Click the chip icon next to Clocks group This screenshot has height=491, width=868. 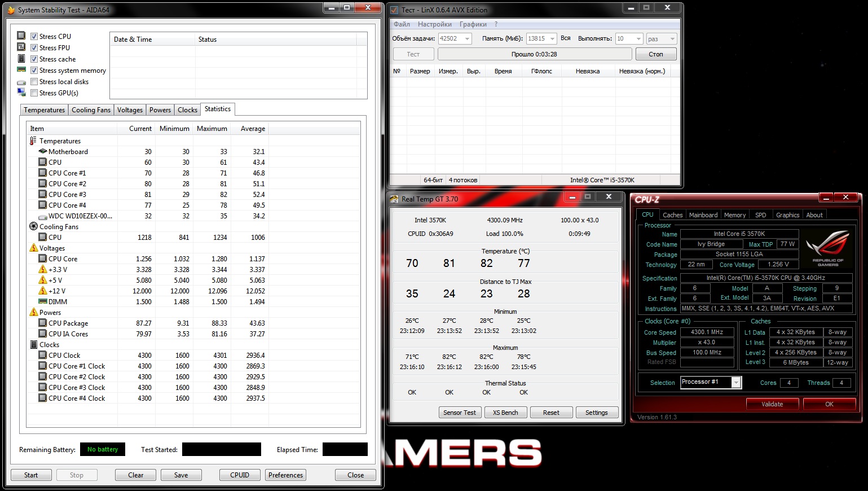33,345
